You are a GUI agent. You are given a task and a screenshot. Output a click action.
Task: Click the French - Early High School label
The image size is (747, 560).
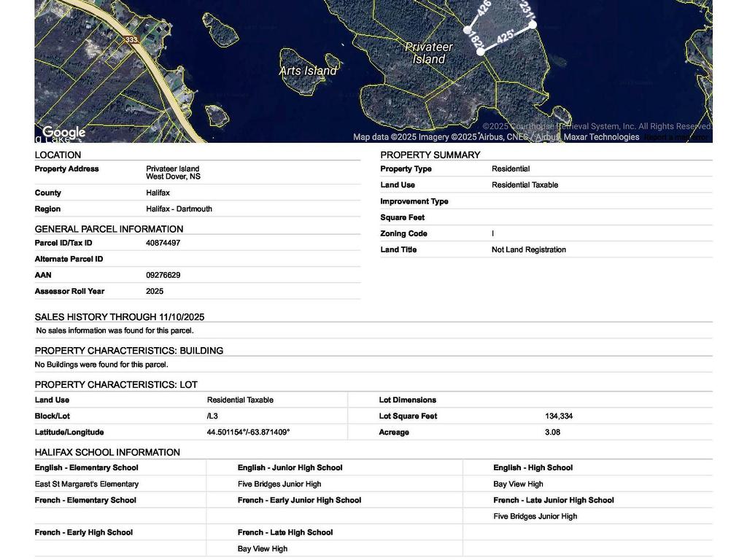click(x=83, y=533)
